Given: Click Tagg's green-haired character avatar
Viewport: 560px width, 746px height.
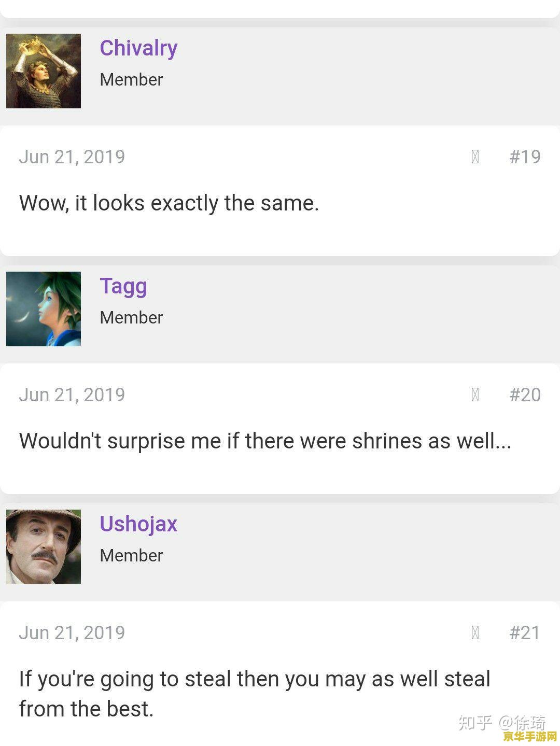Looking at the screenshot, I should pos(44,309).
